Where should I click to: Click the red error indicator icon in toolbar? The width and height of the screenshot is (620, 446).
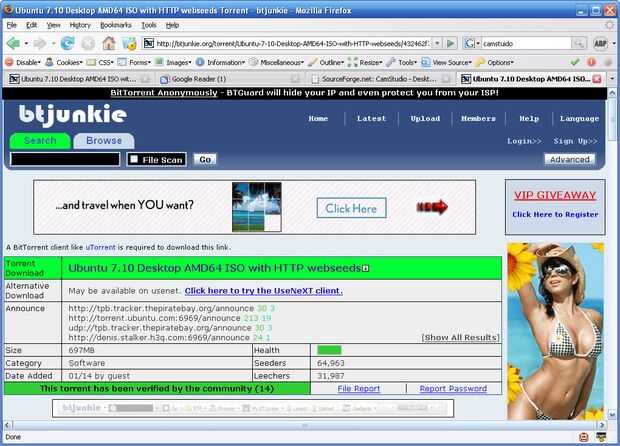[x=591, y=62]
